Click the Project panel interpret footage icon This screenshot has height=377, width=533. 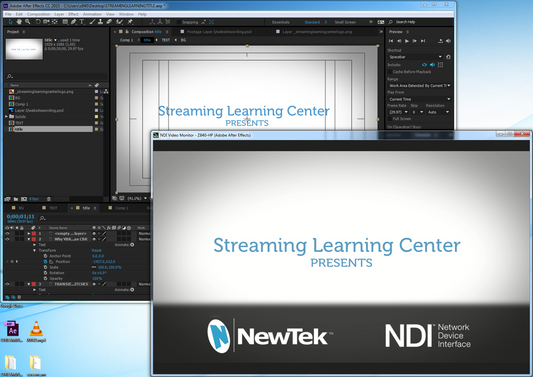tap(7, 199)
